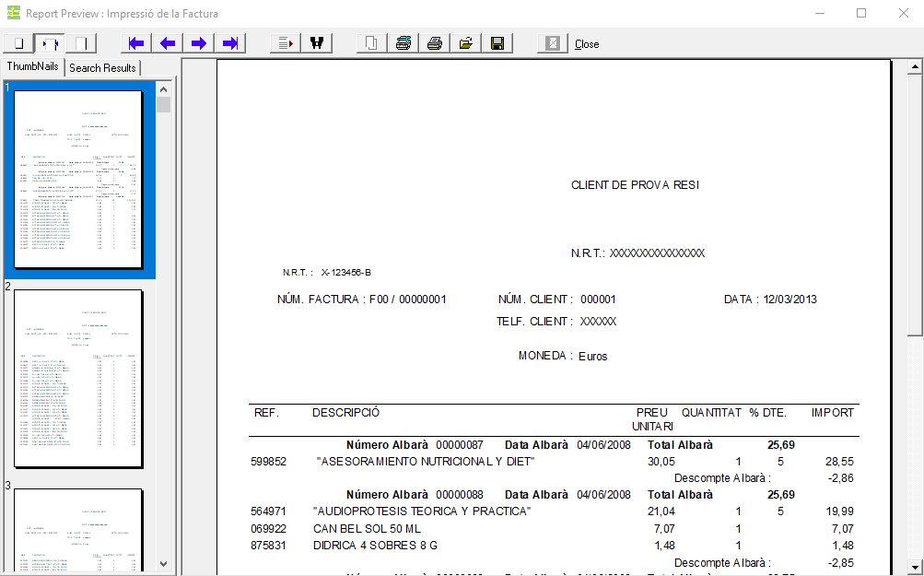Click the MONEDA value Euros
The image size is (924, 576).
click(593, 356)
